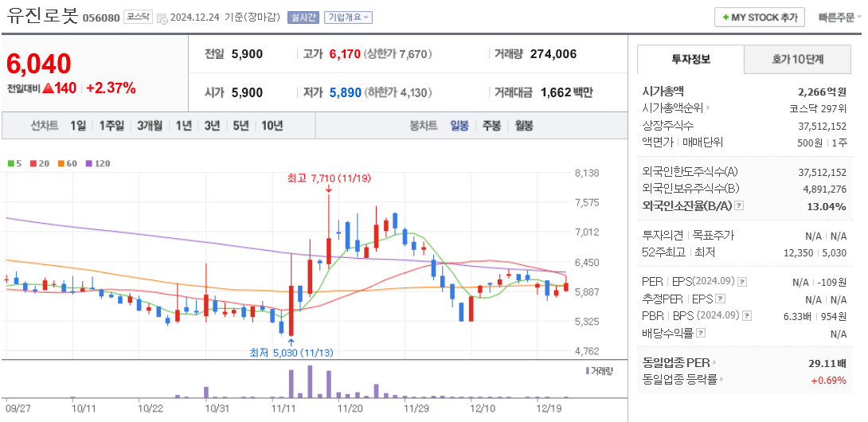Click the stock code 056080
This screenshot has width=868, height=422.
pyautogui.click(x=101, y=18)
